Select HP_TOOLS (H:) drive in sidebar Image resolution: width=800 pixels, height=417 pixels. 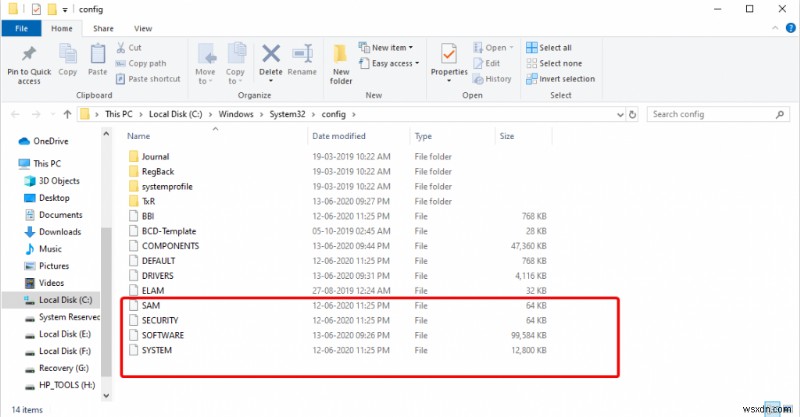pyautogui.click(x=60, y=385)
